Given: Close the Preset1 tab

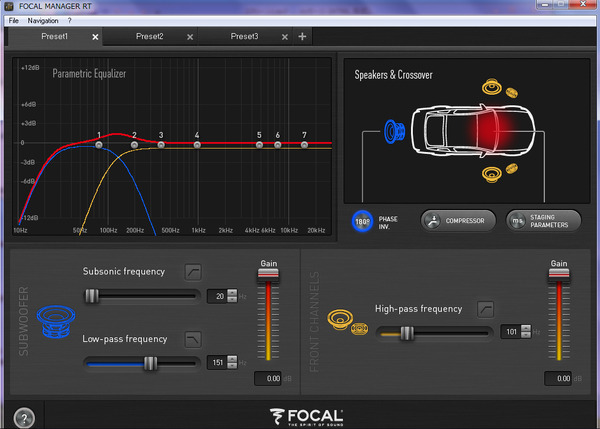Looking at the screenshot, I should tap(95, 37).
